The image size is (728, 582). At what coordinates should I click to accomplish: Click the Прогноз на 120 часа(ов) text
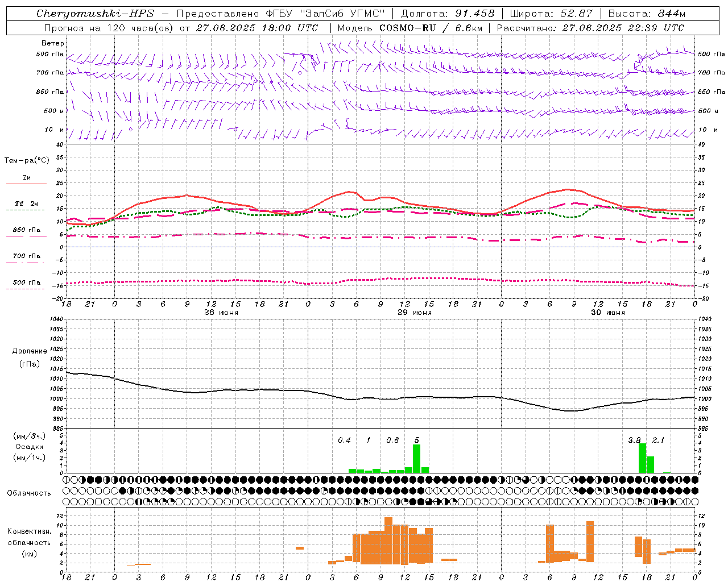(109, 28)
